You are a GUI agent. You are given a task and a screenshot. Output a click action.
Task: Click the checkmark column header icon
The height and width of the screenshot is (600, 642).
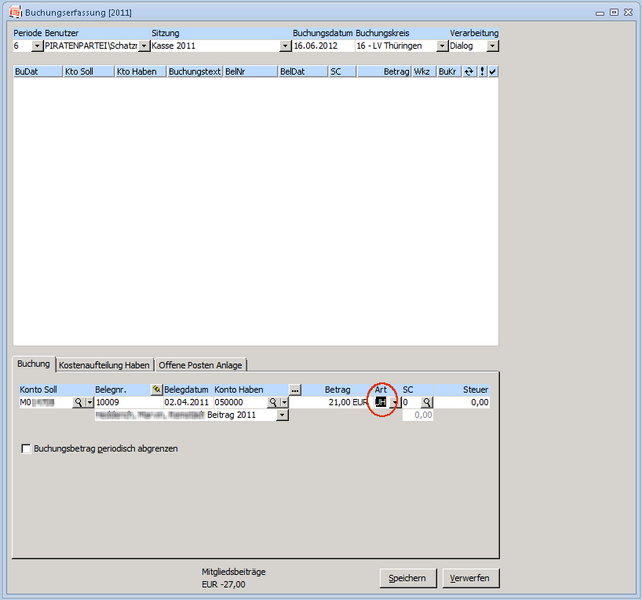(x=493, y=72)
